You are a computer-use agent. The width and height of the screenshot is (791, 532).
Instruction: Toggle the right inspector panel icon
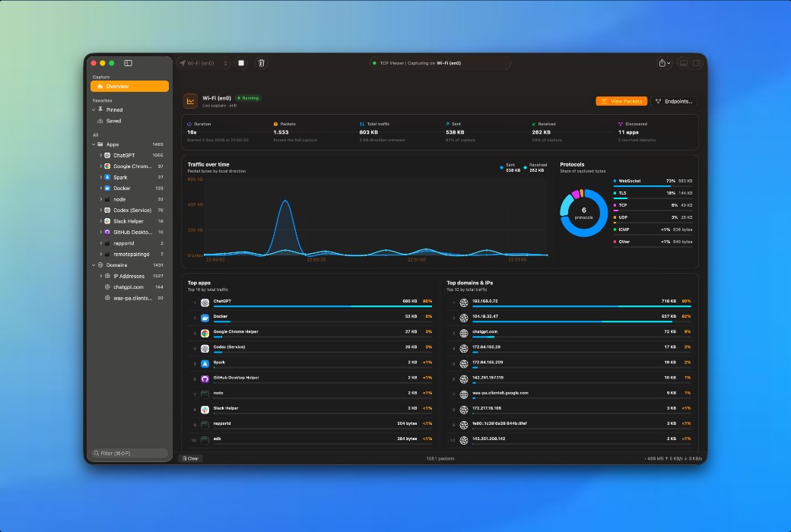[x=697, y=63]
